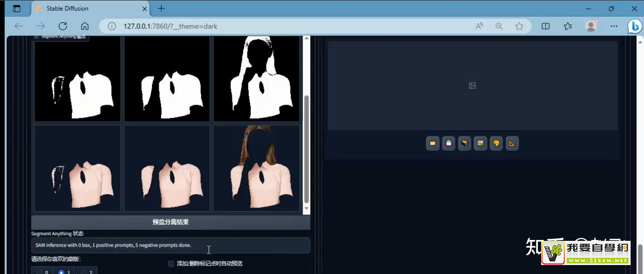
Task: Click the floppy disk save icon
Action: click(x=449, y=143)
